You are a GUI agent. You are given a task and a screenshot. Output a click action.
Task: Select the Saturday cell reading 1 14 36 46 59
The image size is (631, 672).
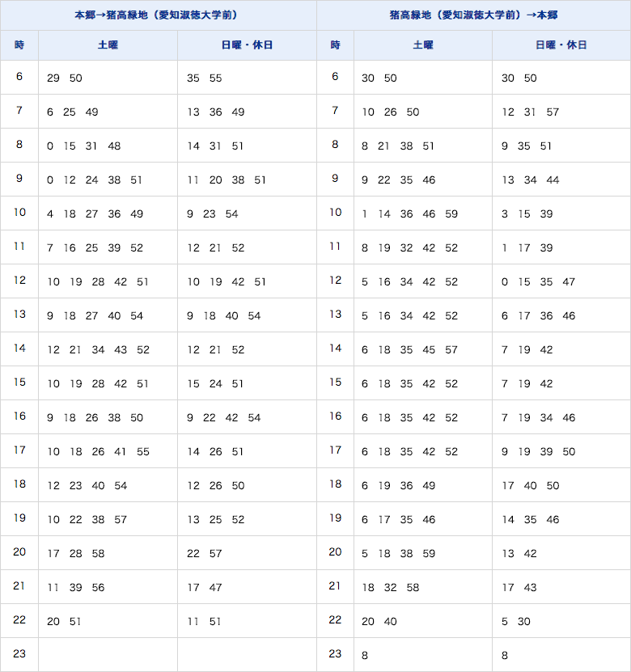coord(423,214)
